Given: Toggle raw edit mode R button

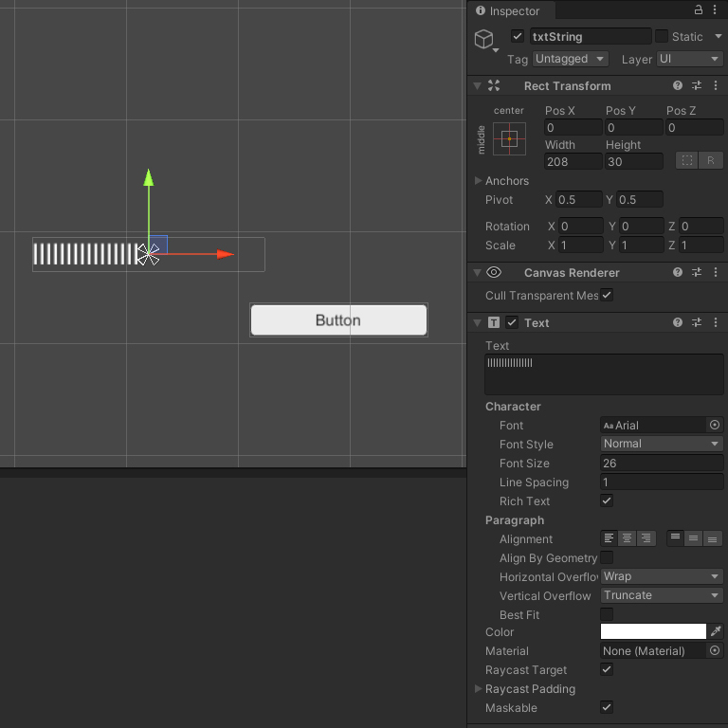Looking at the screenshot, I should [710, 160].
